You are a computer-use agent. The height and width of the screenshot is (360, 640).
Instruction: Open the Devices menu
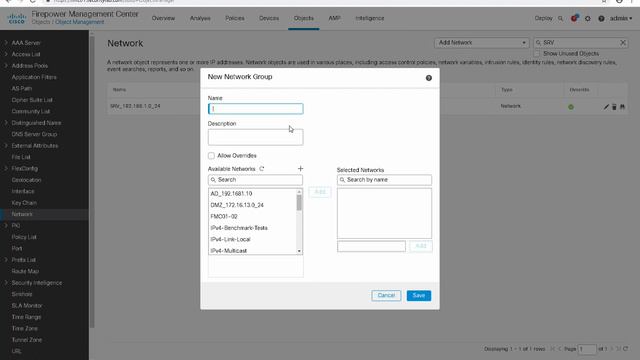pyautogui.click(x=269, y=18)
